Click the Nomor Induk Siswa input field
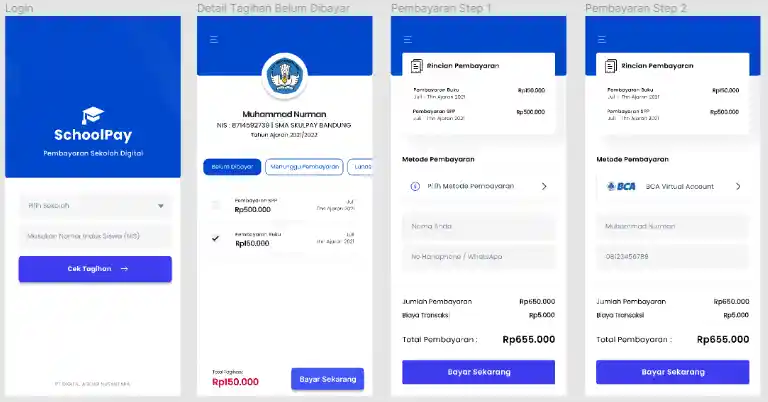The image size is (768, 402). (x=96, y=236)
